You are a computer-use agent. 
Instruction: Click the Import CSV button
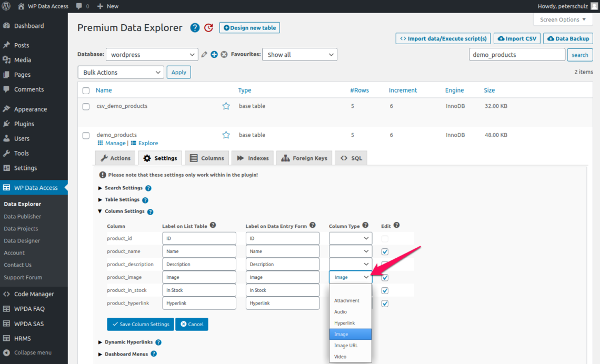point(517,38)
